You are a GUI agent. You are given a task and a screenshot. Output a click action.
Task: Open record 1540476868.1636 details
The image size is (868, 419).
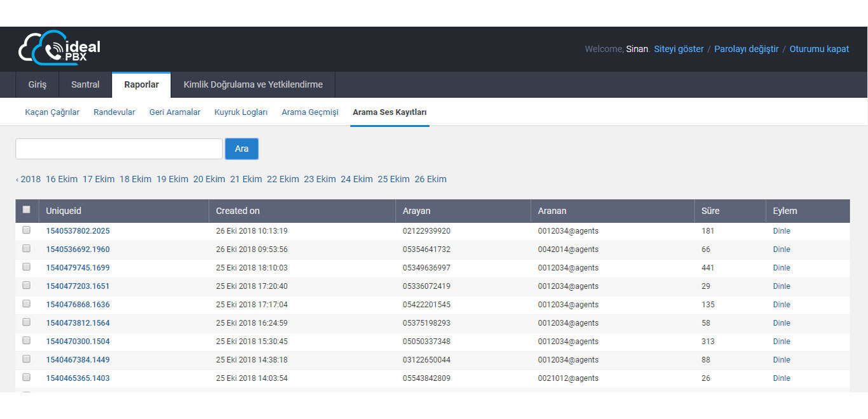coord(78,305)
